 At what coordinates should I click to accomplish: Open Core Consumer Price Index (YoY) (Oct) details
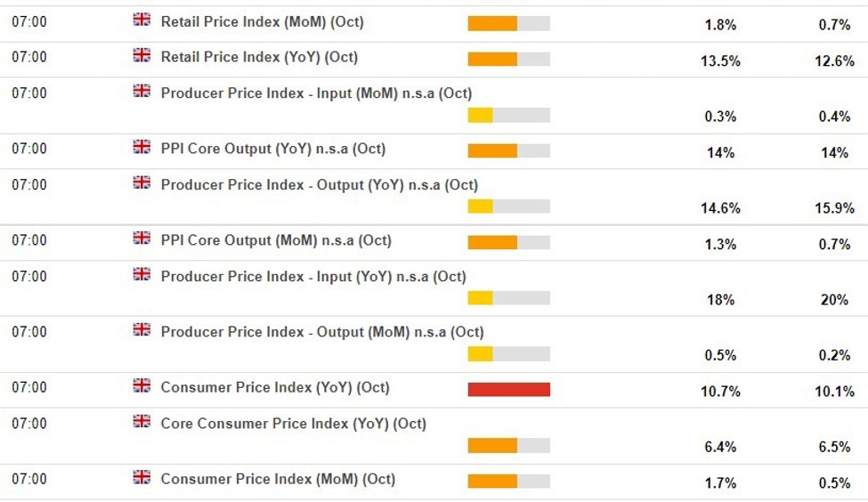[x=293, y=424]
